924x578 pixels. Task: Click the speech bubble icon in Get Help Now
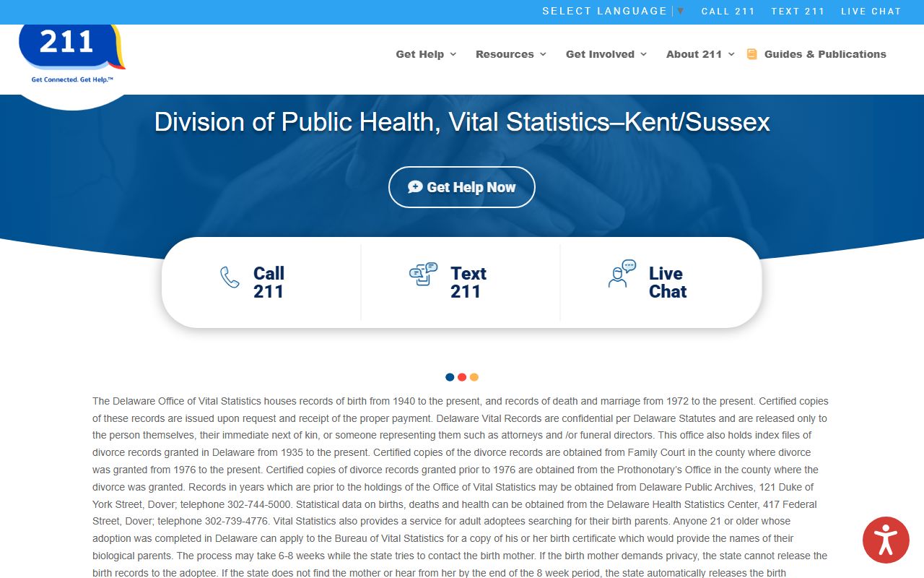point(415,187)
